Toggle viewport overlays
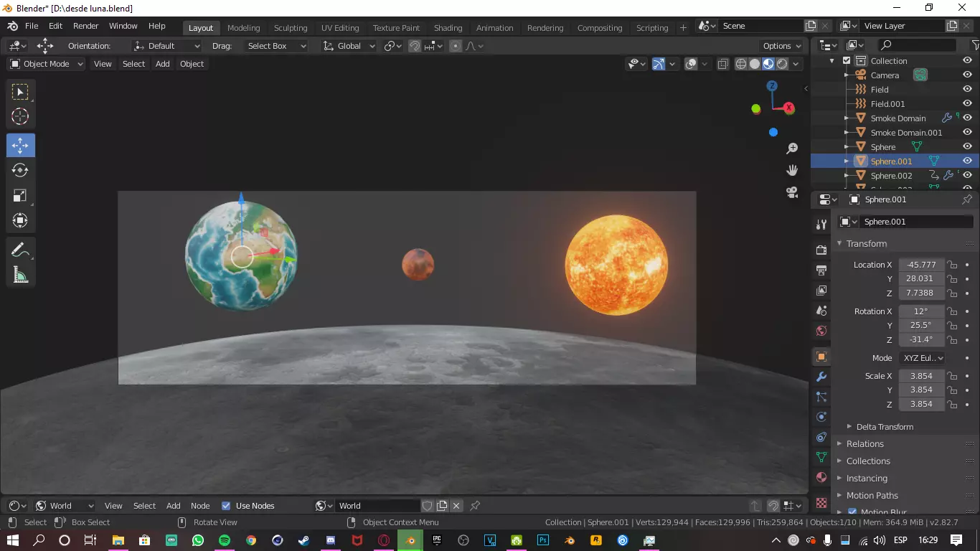 click(x=691, y=64)
